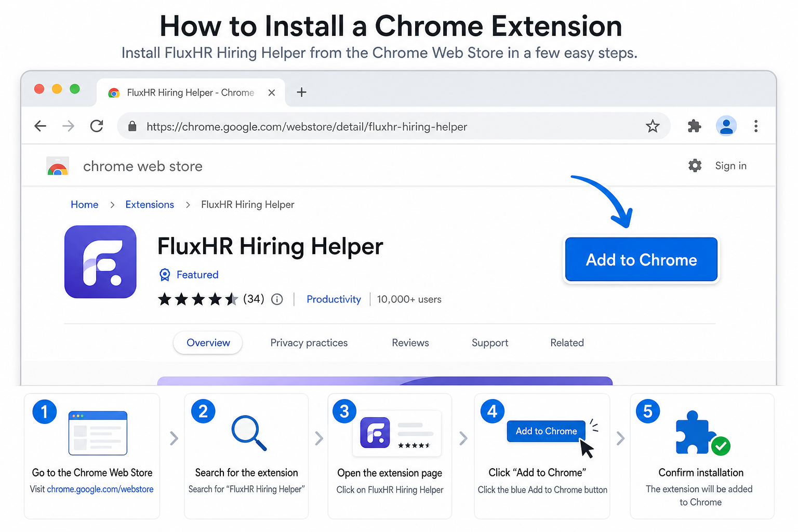The width and height of the screenshot is (798, 532).
Task: Click the address bar URL field
Action: tap(394, 126)
